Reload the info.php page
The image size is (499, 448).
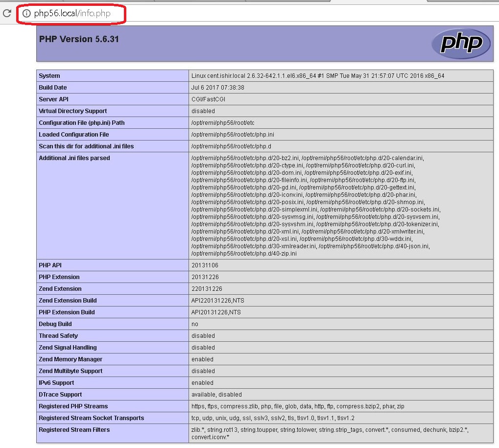[x=6, y=14]
